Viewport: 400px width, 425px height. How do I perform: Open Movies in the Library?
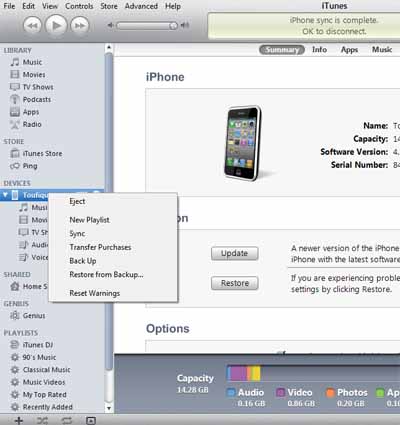pyautogui.click(x=28, y=74)
